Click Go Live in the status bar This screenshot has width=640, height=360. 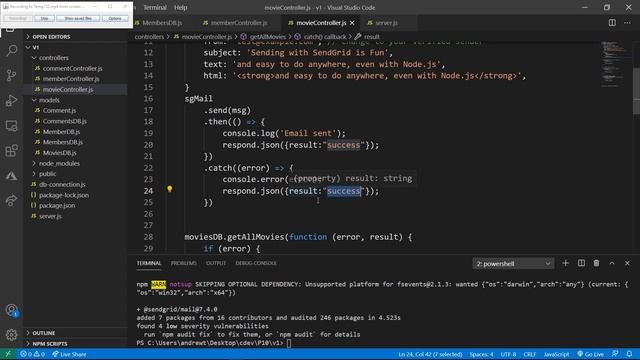(x=590, y=354)
